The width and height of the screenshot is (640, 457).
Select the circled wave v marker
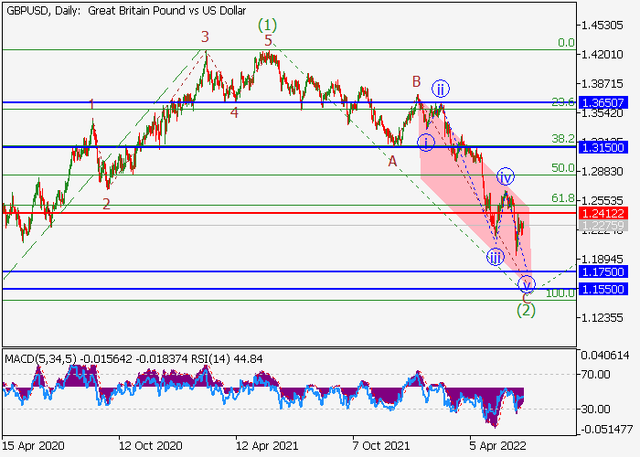pyautogui.click(x=527, y=284)
